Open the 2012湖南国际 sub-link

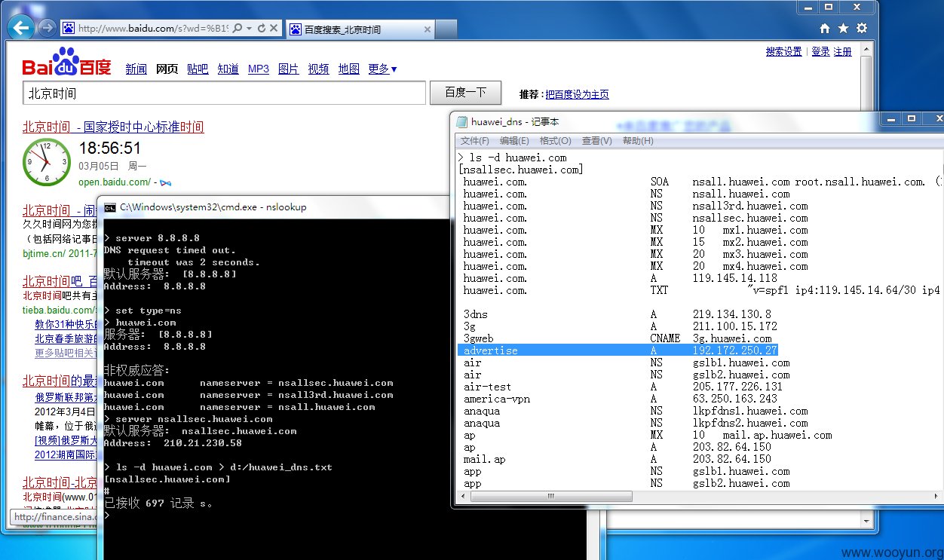66,455
